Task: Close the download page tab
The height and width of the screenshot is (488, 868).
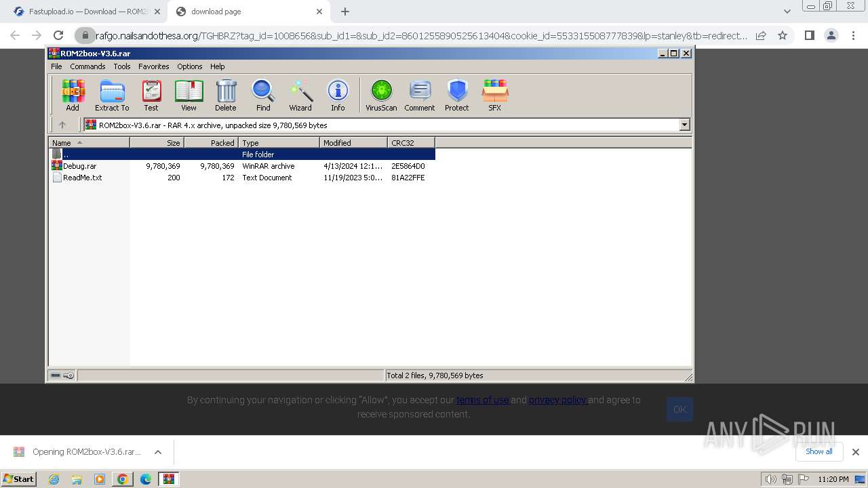Action: (319, 12)
